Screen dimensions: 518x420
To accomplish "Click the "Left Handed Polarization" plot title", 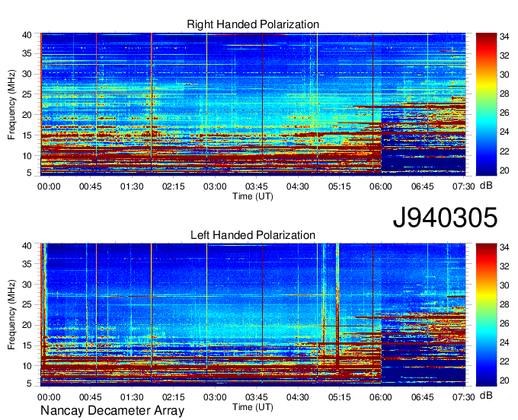I will pyautogui.click(x=253, y=235).
